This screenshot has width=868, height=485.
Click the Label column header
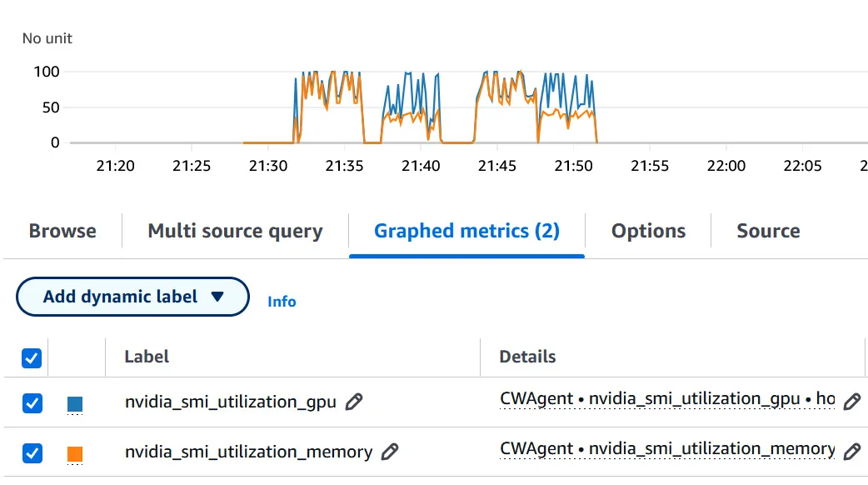[x=146, y=357]
